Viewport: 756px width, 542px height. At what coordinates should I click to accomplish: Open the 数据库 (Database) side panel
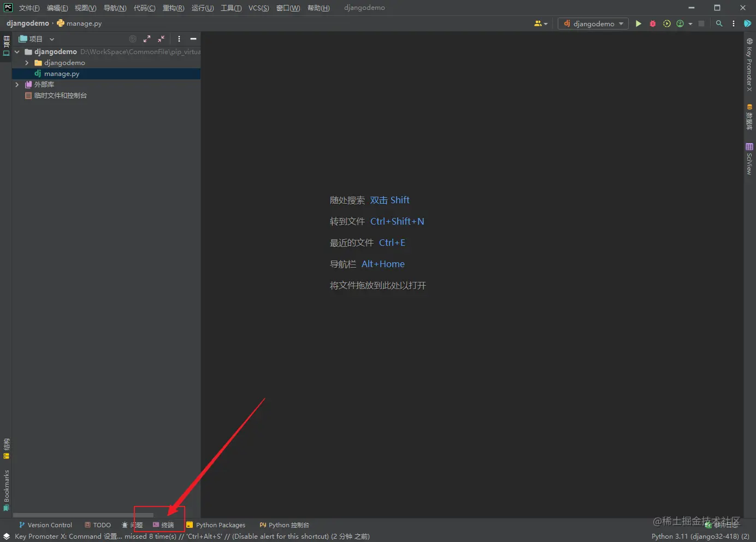[x=749, y=117]
